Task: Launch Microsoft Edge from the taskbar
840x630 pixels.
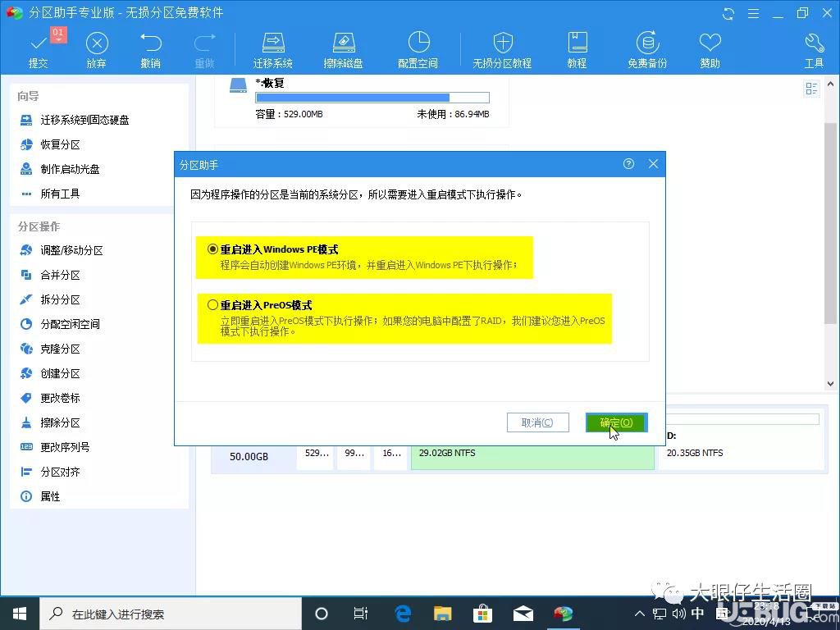Action: [402, 613]
